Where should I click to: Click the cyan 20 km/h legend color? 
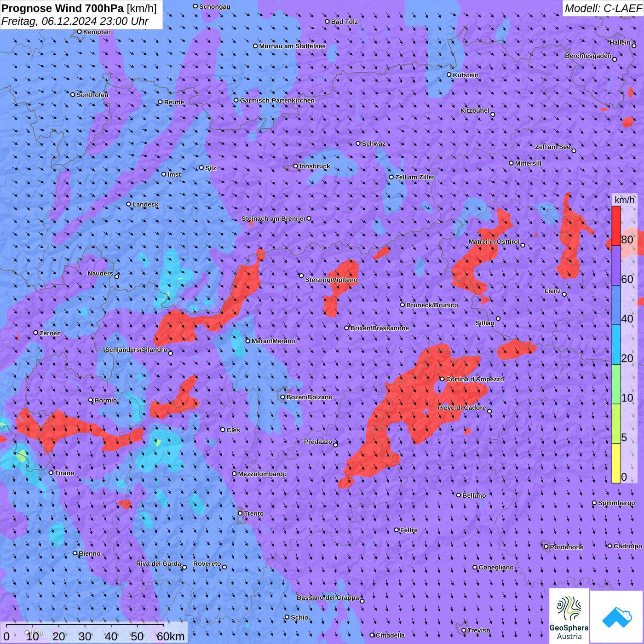[616, 345]
